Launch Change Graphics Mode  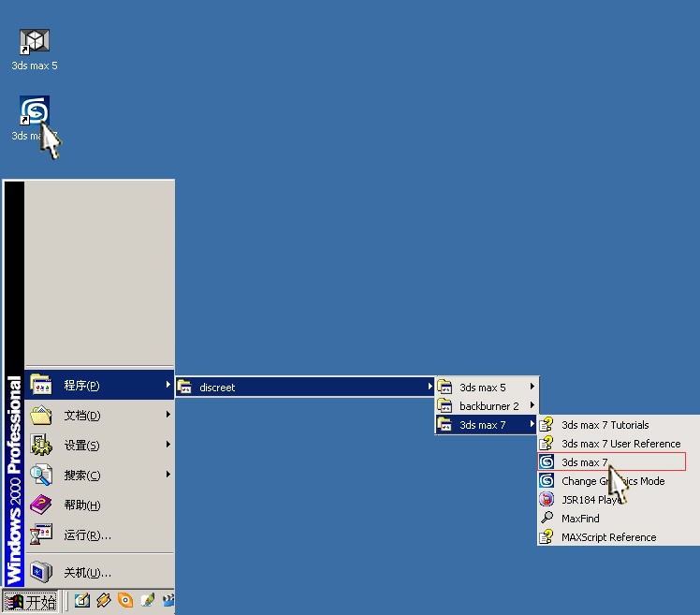[619, 481]
